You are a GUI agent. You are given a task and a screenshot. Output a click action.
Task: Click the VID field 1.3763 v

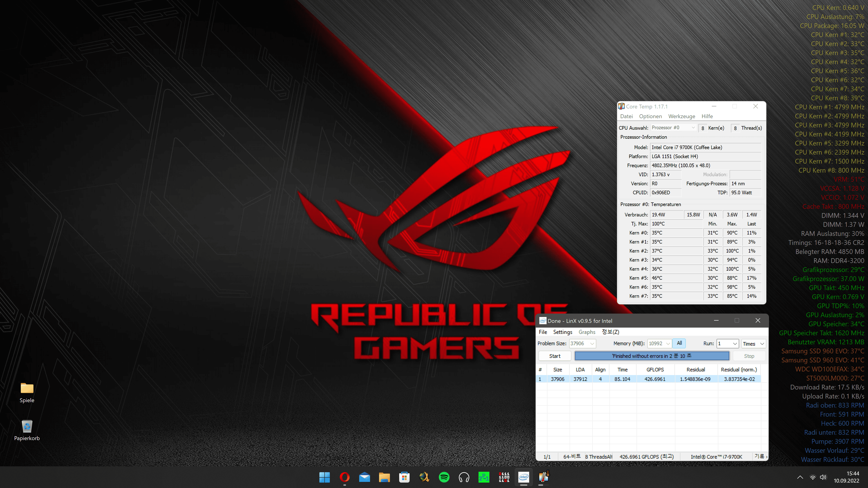click(665, 175)
